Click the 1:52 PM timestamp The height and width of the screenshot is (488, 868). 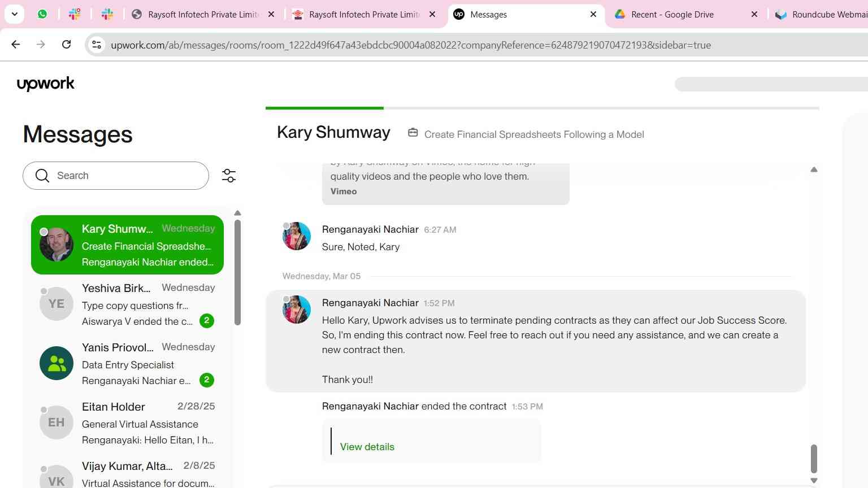tap(439, 303)
